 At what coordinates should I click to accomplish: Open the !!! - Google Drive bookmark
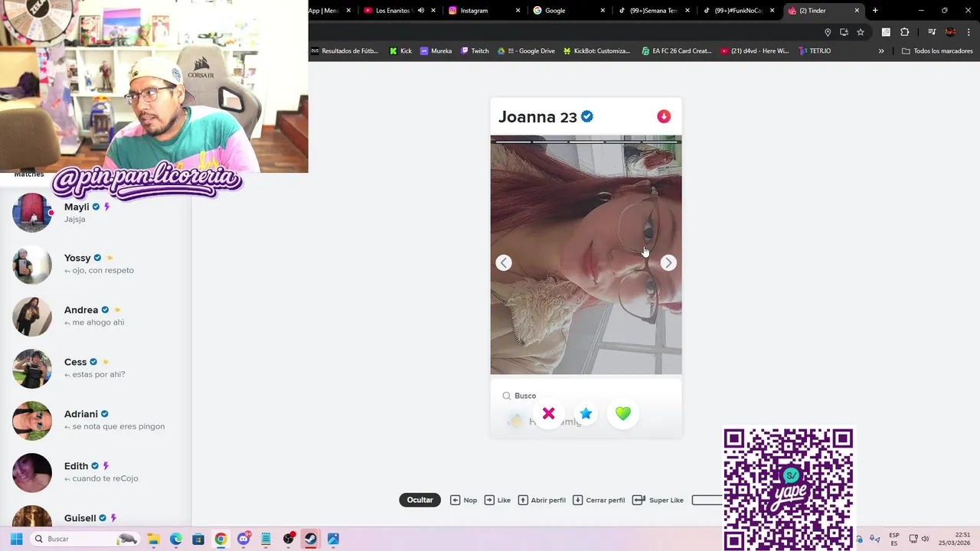coord(526,51)
